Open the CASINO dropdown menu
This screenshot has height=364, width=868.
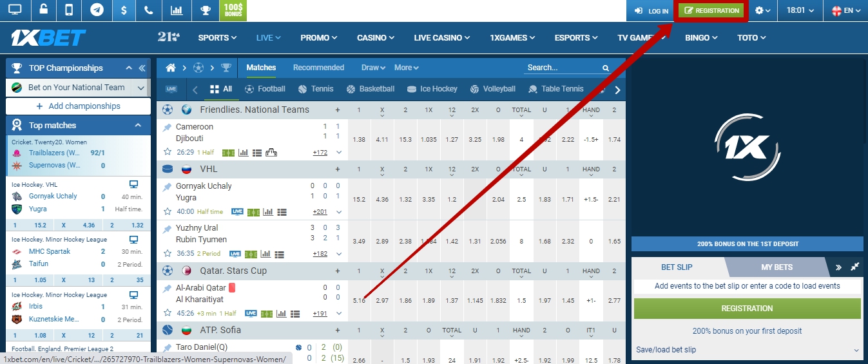tap(376, 38)
